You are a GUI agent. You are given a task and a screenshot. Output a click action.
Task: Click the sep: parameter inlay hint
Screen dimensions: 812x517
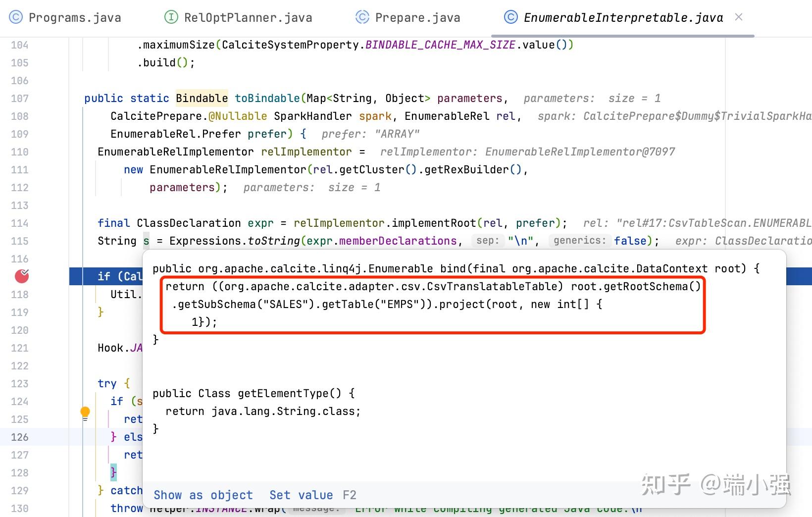click(x=488, y=241)
